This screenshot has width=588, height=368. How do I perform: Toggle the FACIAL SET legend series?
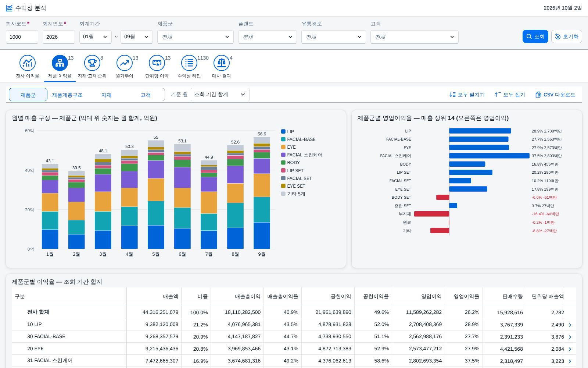click(297, 178)
